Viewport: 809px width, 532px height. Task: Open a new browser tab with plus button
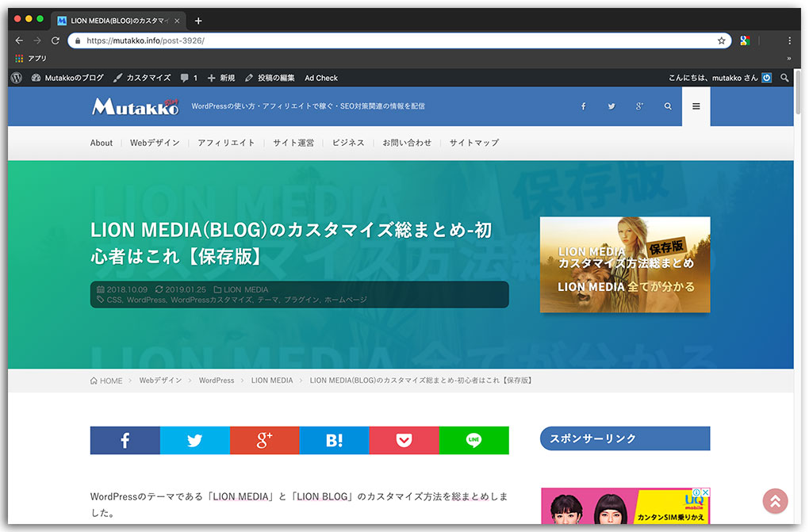(x=198, y=21)
